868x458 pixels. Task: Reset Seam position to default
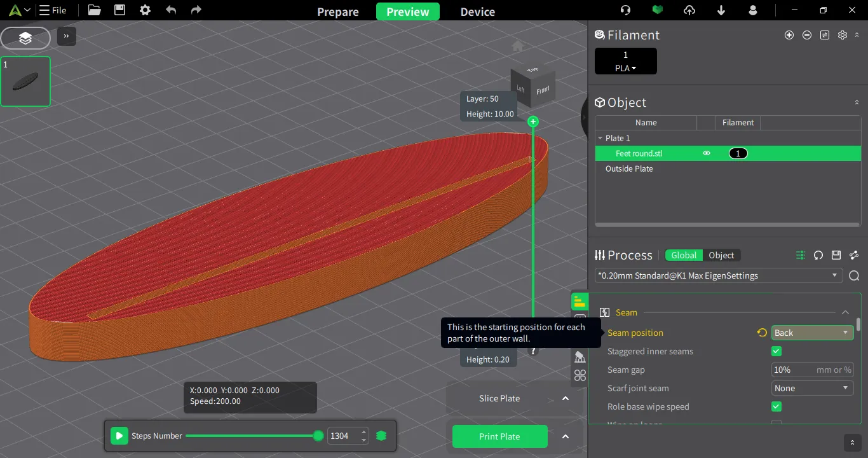coord(762,333)
